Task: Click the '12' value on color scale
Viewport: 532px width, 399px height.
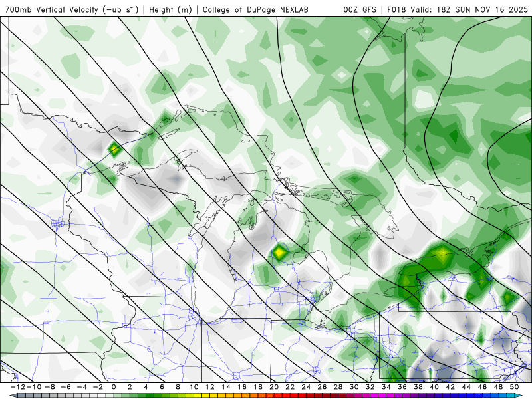Action: (x=210, y=387)
